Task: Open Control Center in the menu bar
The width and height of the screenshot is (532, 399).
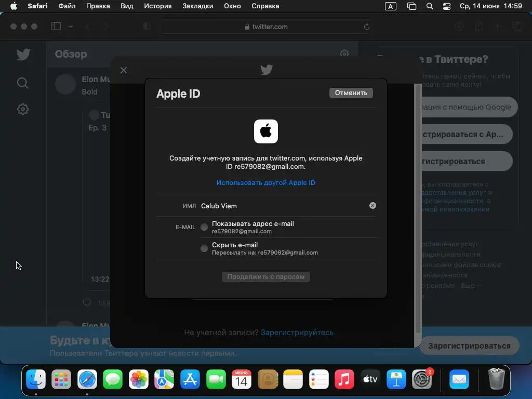Action: [447, 6]
